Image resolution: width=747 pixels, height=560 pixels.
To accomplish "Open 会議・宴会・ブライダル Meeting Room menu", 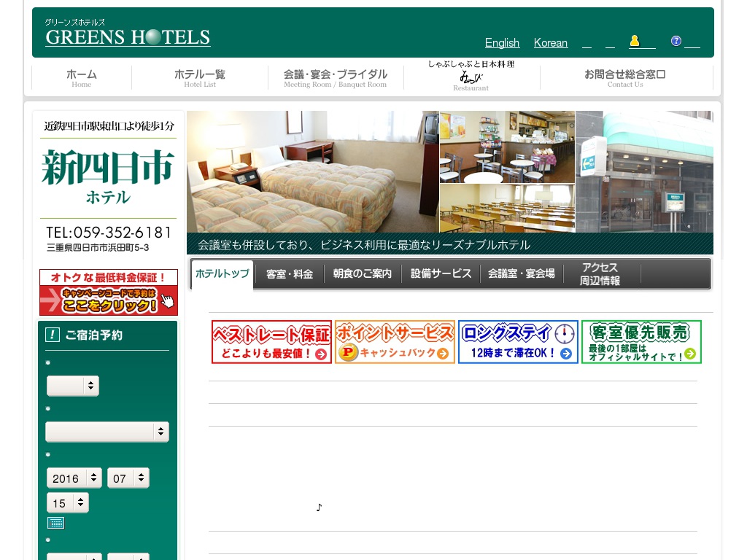I will [x=336, y=77].
